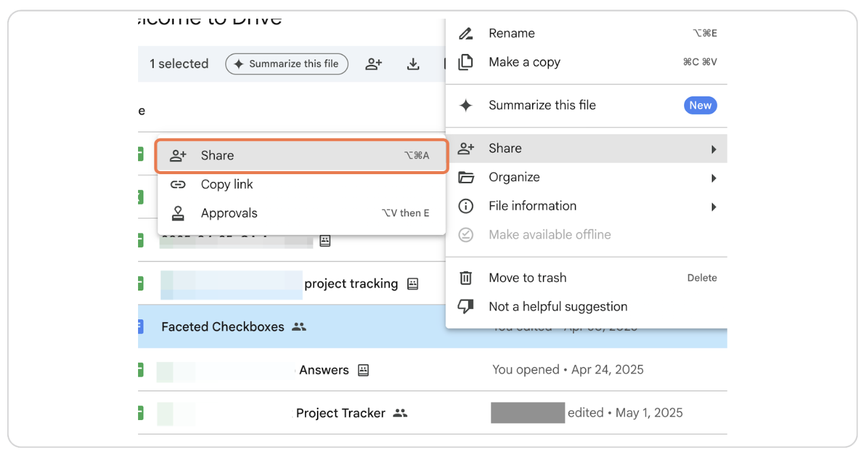Click the Rename pencil icon

(465, 34)
